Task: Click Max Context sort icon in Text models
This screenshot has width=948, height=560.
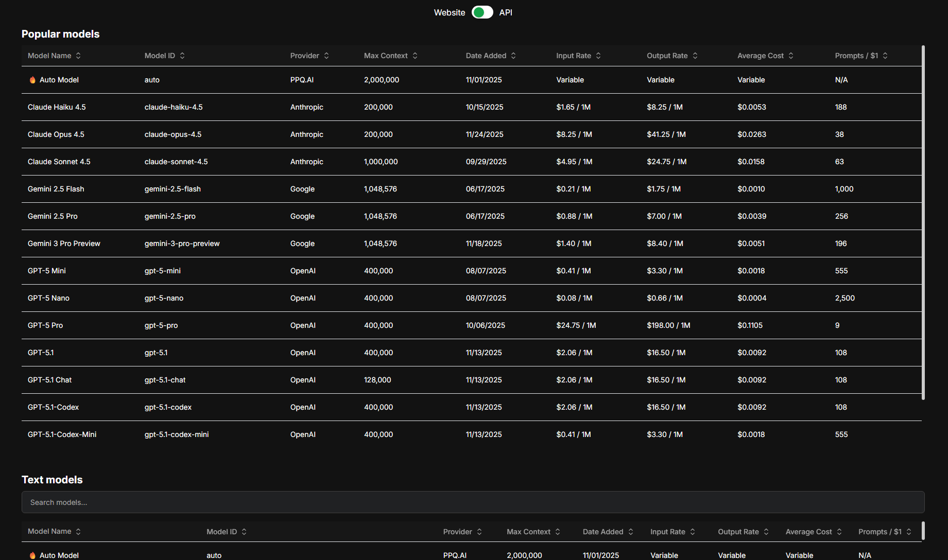Action: coord(558,532)
